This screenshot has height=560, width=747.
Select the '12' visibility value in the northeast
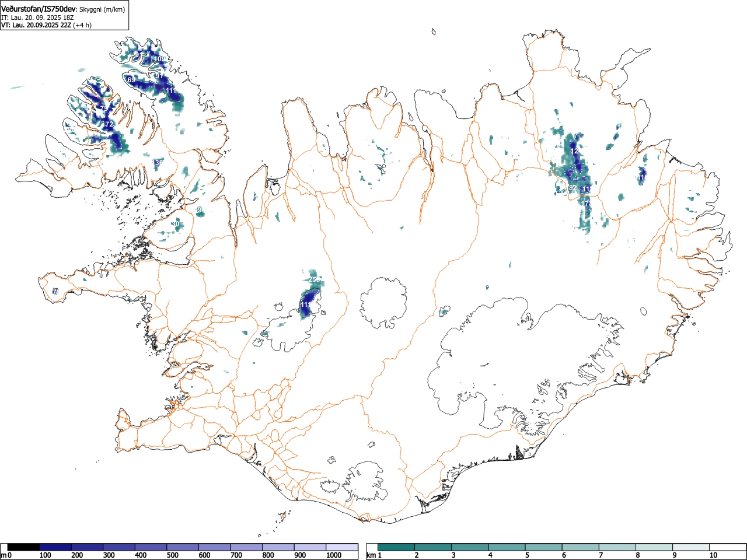click(x=574, y=151)
